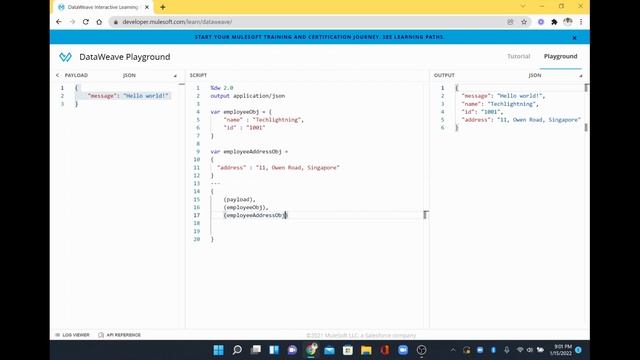
Task: Go back using the browser back arrow
Action: tap(58, 22)
